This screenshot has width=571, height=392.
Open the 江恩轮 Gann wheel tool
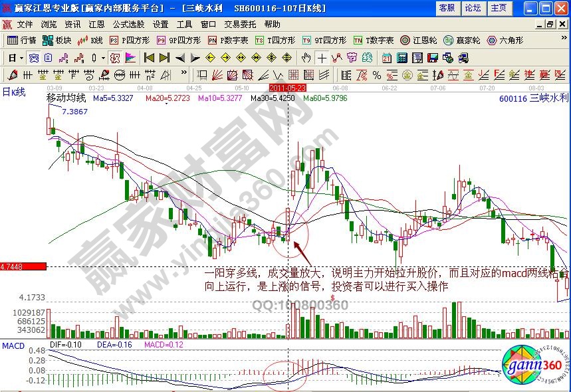(417, 40)
